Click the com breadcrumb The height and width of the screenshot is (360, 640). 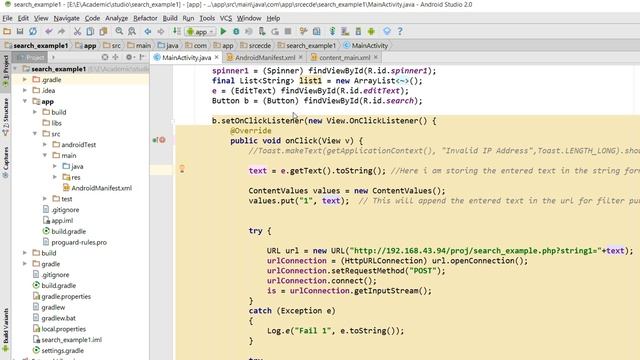pos(196,45)
